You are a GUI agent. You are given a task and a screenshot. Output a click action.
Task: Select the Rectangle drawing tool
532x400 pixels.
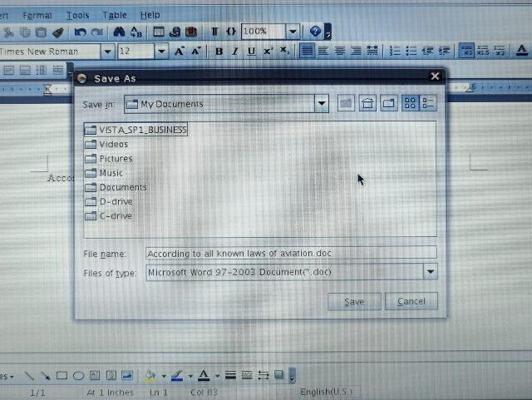pos(62,376)
